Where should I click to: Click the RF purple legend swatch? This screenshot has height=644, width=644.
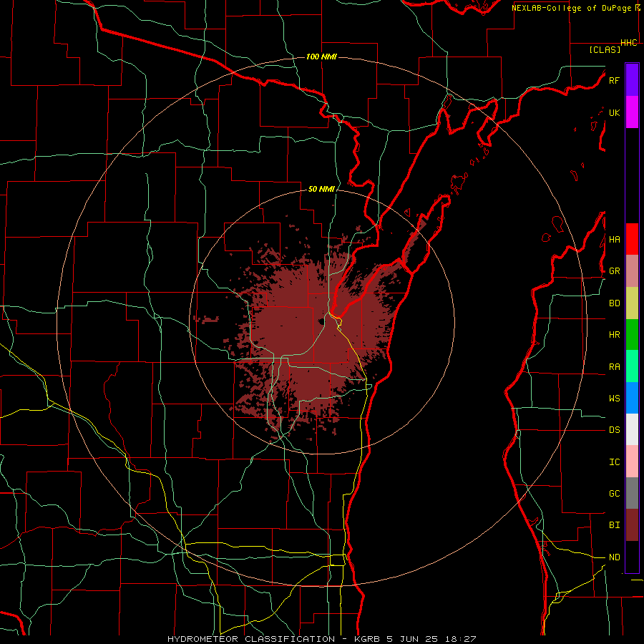click(x=632, y=80)
